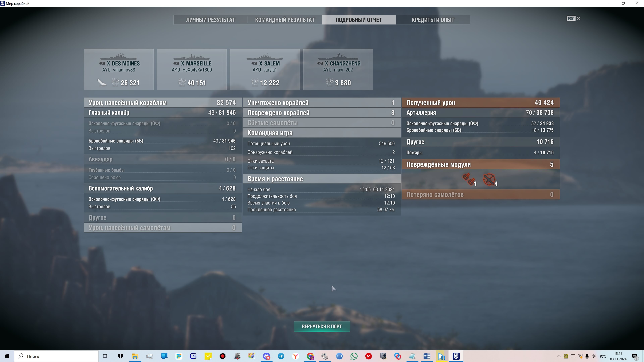Select the X Marseille ship card
This screenshot has height=362, width=644.
click(x=192, y=69)
